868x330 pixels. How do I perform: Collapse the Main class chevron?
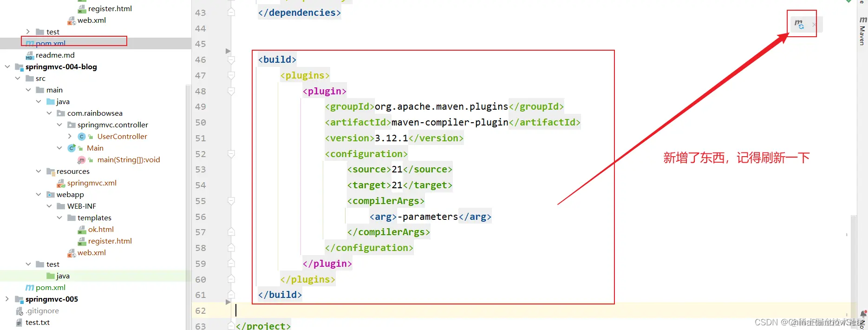tap(59, 148)
